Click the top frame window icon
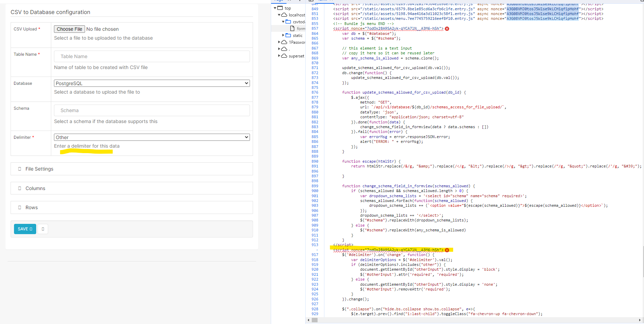Image resolution: width=644 pixels, height=324 pixels. 280,8
